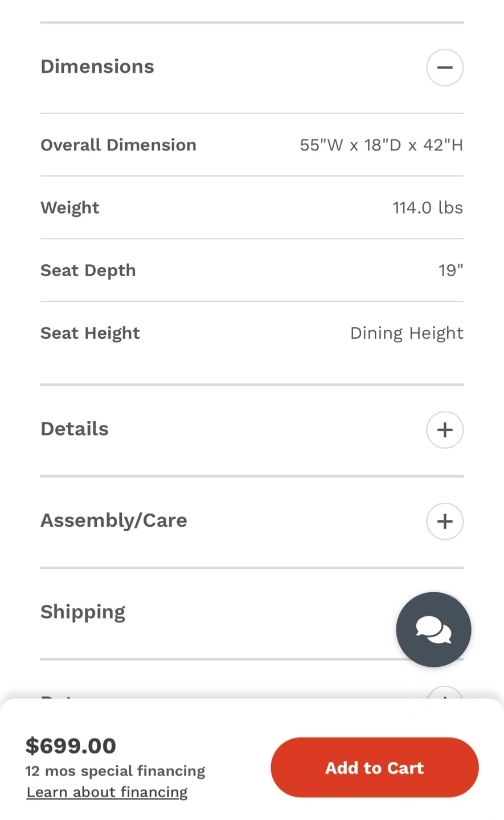The image size is (504, 820).
Task: Click the Dimensions section heading
Action: pos(97,67)
